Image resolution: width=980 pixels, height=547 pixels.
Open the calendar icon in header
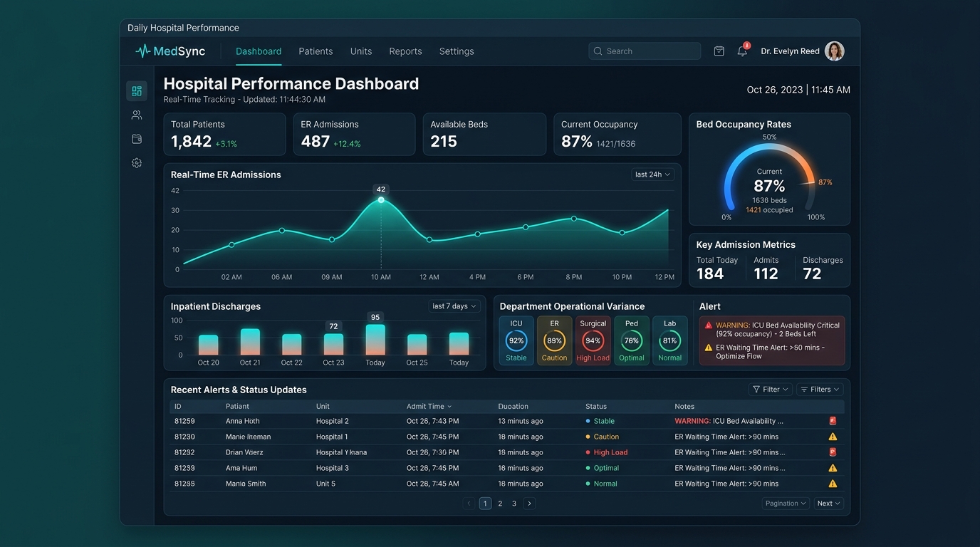tap(719, 51)
